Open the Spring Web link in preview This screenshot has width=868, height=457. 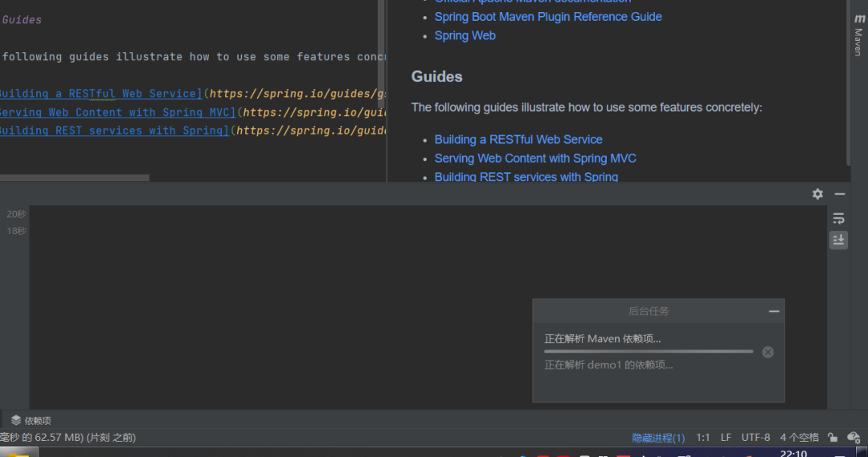[x=465, y=35]
